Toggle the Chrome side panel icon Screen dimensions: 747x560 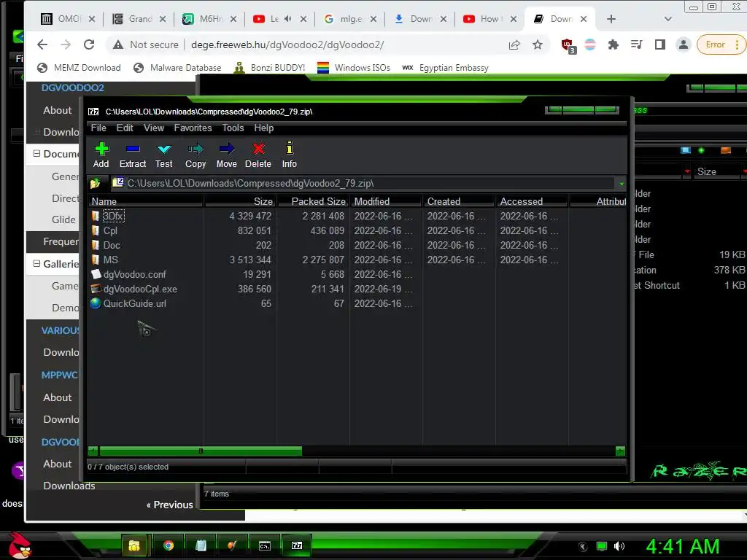659,44
